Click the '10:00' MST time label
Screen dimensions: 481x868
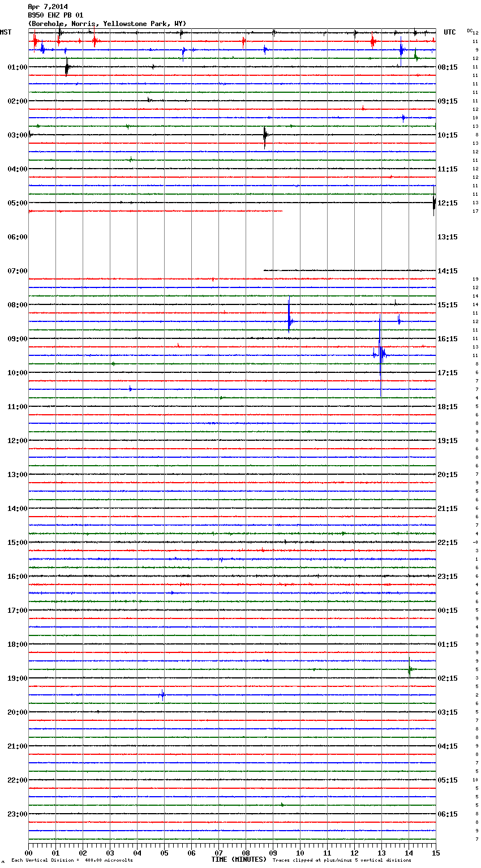coord(18,373)
